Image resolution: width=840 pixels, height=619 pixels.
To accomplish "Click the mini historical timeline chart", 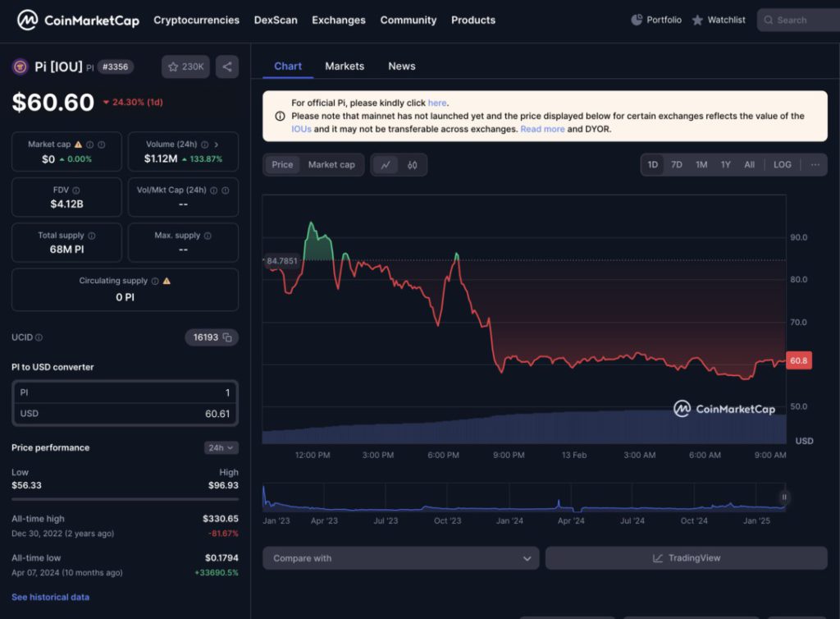I will (x=524, y=497).
